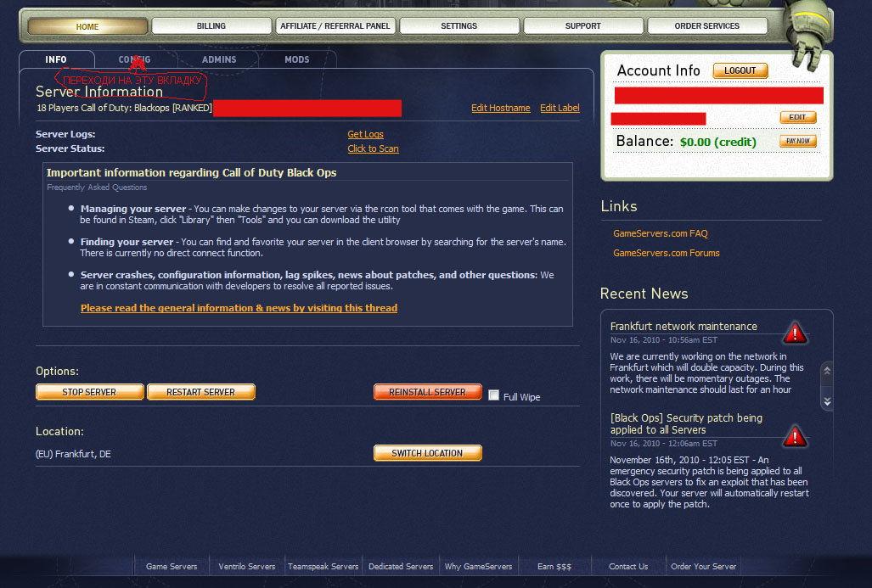Screen dimensions: 872x588
Task: Open Contact Us footer link
Action: tap(628, 566)
